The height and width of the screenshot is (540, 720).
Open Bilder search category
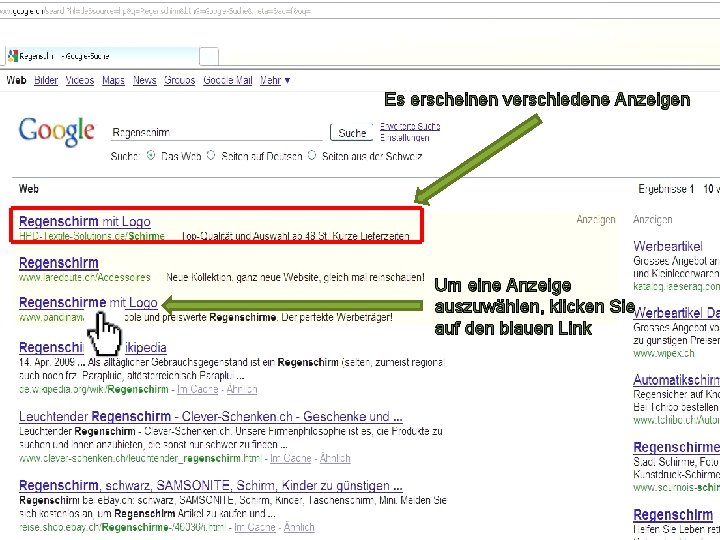tap(46, 80)
